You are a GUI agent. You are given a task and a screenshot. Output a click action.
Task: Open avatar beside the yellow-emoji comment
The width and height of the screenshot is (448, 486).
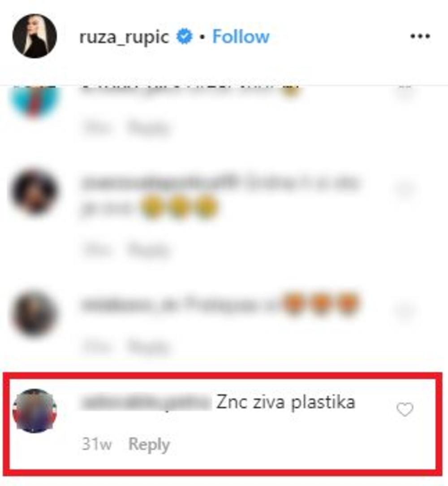pos(34,191)
